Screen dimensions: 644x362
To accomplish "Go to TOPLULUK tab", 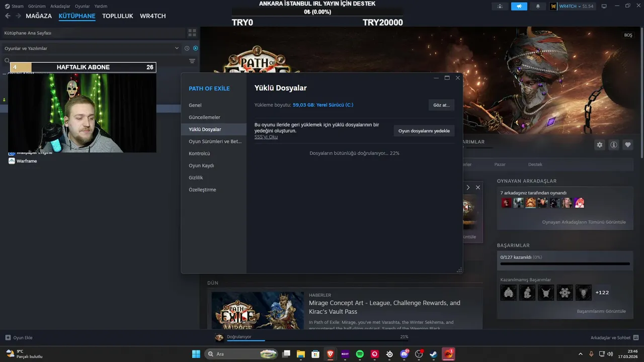I will pos(118,16).
